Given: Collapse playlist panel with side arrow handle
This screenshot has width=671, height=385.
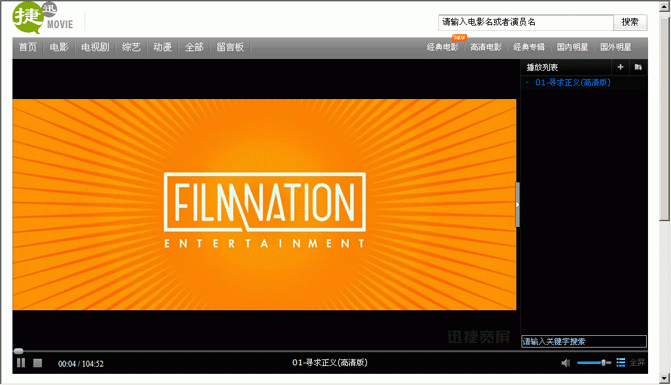Looking at the screenshot, I should pyautogui.click(x=517, y=204).
